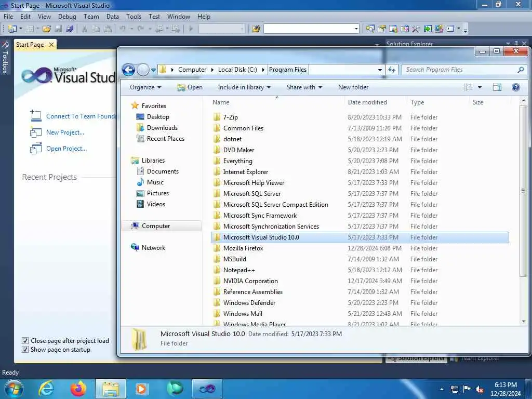This screenshot has height=399, width=532.
Task: Toggle Show page on startup checkbox
Action: point(25,350)
